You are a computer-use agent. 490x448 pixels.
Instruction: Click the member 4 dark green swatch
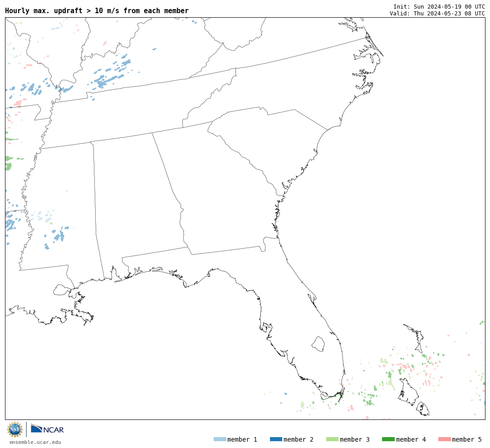point(388,439)
